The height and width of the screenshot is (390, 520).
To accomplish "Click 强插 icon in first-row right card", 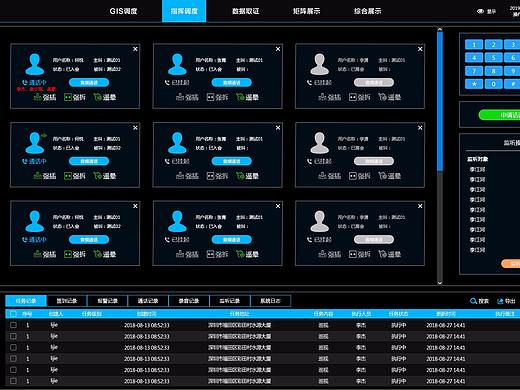I will point(322,97).
